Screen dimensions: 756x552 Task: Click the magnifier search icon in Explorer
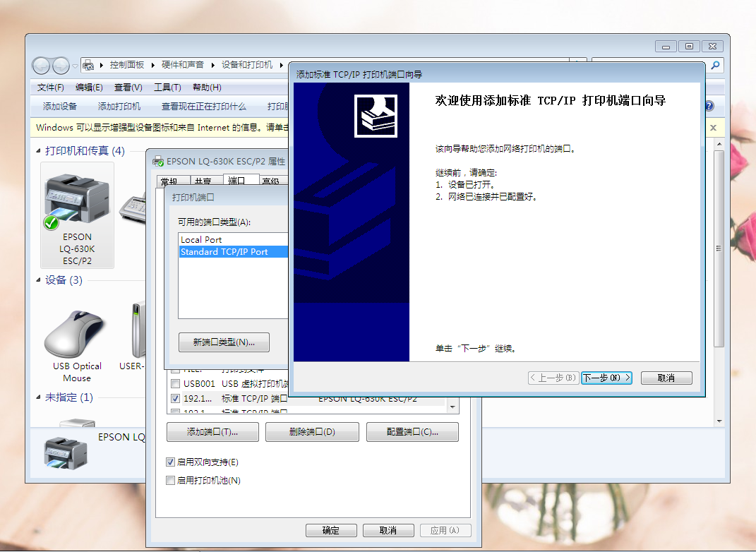pos(716,65)
